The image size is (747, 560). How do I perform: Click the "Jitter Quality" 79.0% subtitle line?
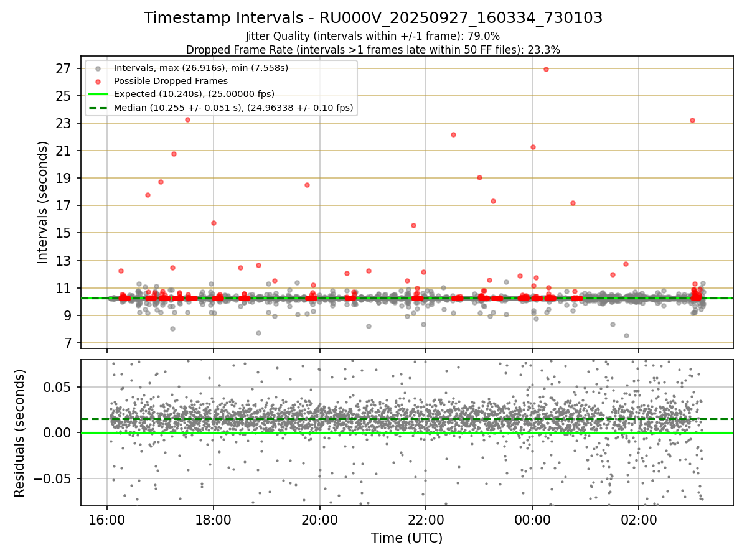(x=373, y=36)
